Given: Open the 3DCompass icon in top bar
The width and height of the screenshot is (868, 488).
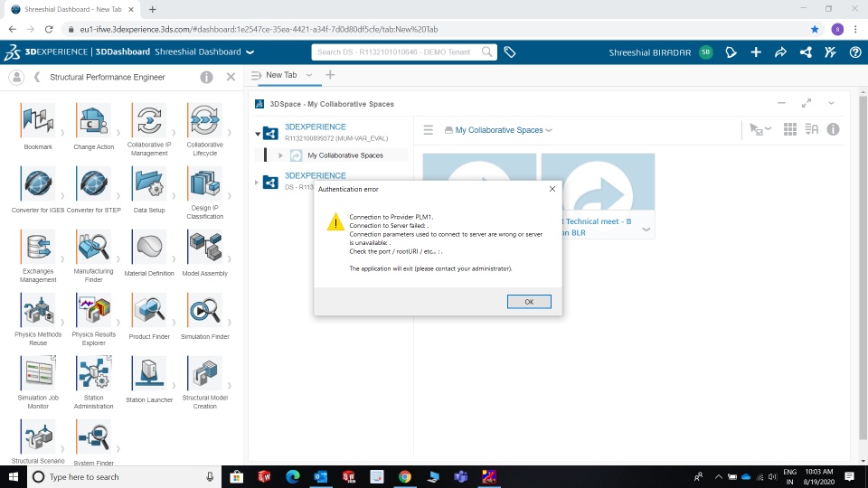Looking at the screenshot, I should 12,52.
